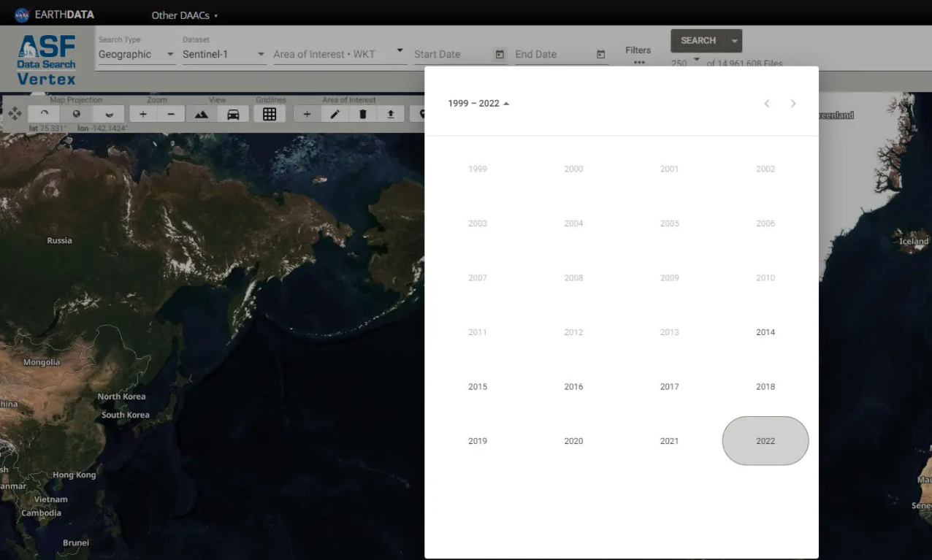Screen dimensions: 932x560
Task: Toggle the gridlines overlay
Action: pos(270,114)
